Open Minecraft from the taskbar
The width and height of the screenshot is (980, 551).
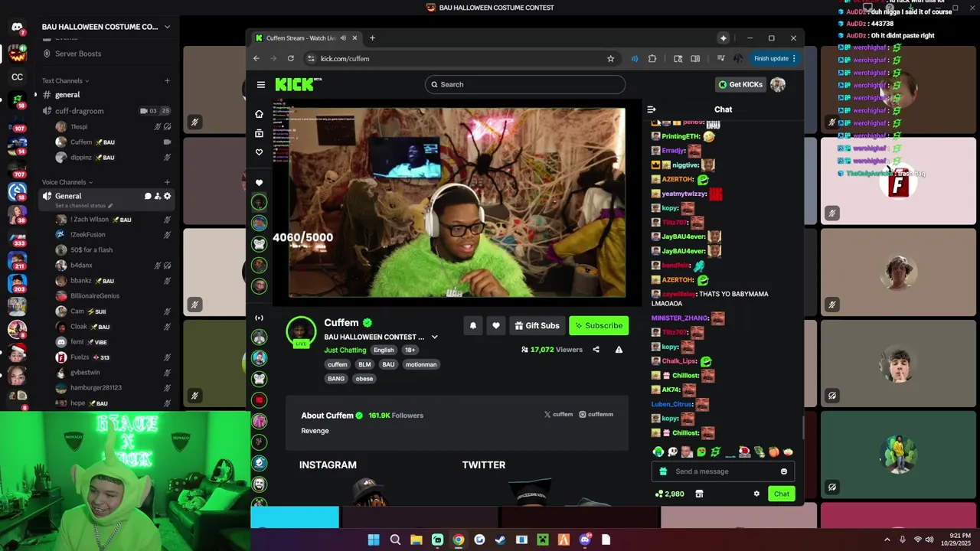(542, 540)
